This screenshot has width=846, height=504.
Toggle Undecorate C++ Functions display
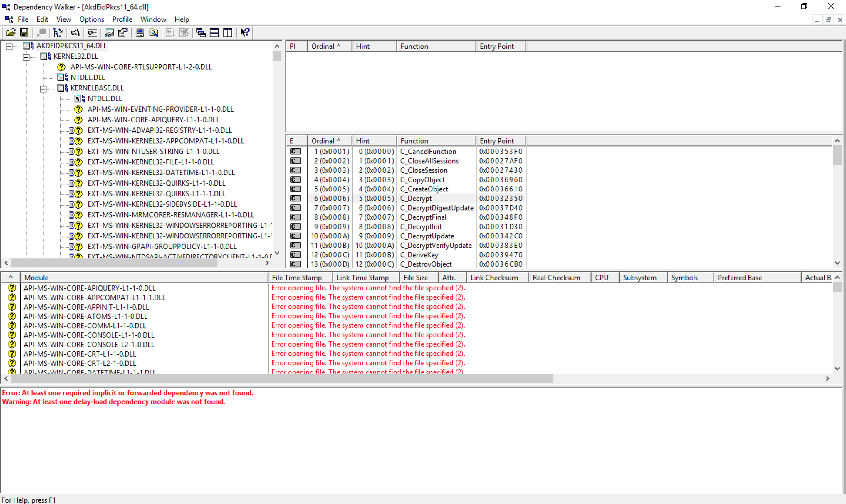[92, 33]
